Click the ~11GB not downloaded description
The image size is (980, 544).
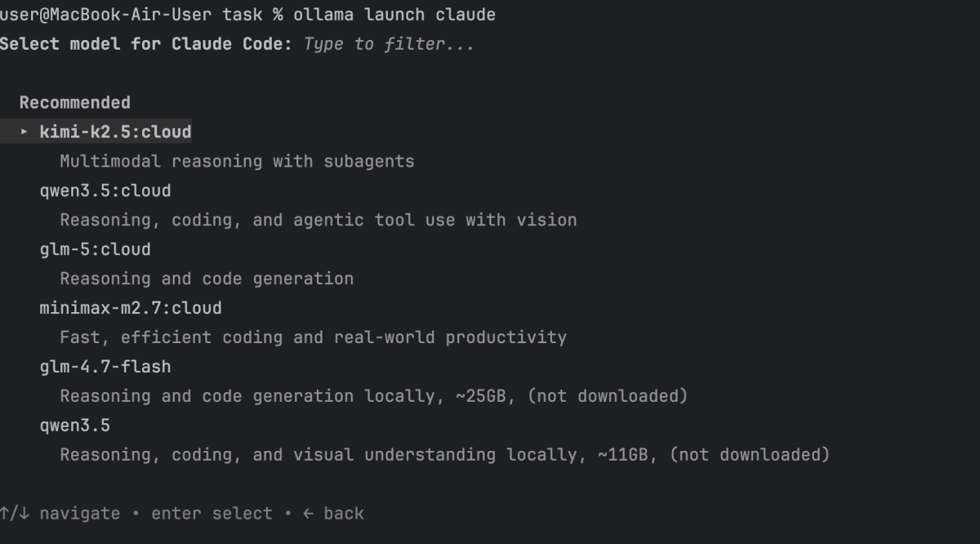click(444, 455)
